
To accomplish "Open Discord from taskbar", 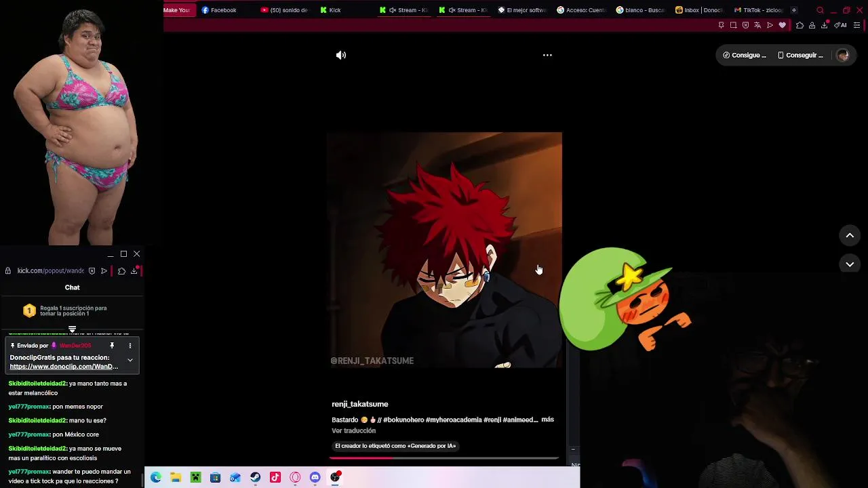I will [x=315, y=478].
